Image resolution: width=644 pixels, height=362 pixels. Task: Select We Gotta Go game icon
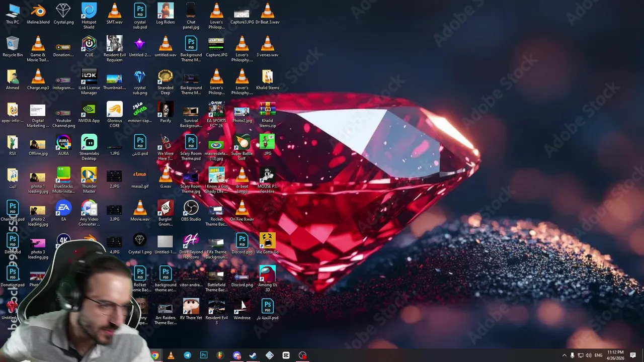(268, 244)
